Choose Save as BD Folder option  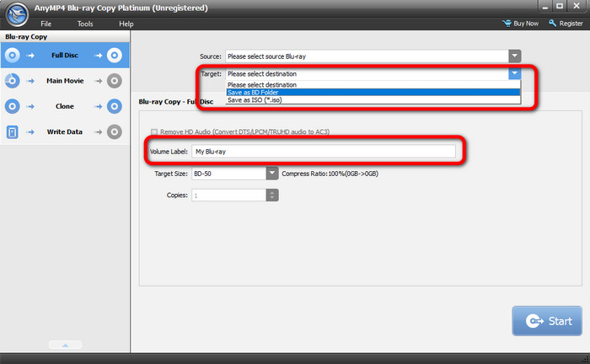(373, 92)
